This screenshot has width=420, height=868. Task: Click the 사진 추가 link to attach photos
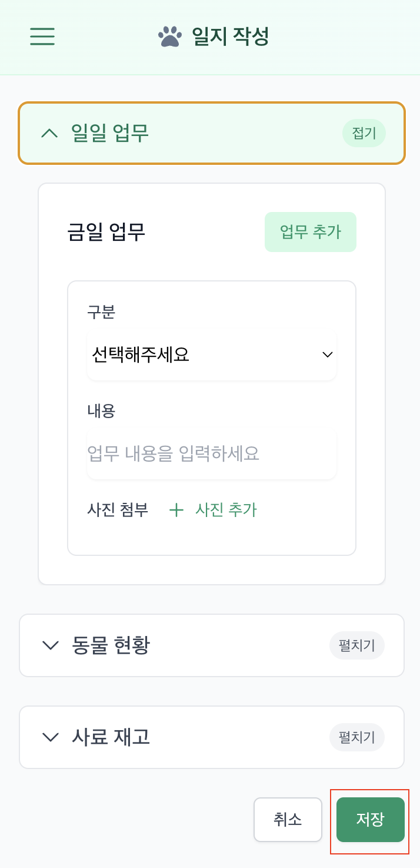click(226, 510)
